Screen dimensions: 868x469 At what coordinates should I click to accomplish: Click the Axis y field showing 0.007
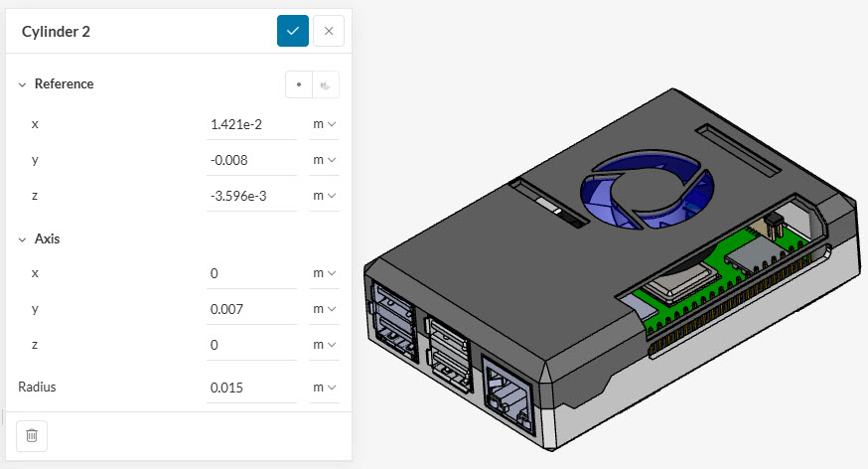(x=251, y=309)
